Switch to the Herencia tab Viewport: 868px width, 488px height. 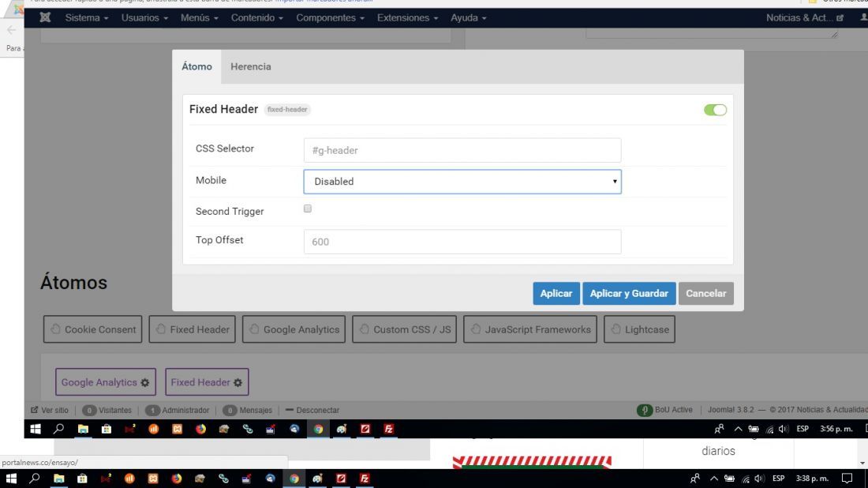pos(251,66)
